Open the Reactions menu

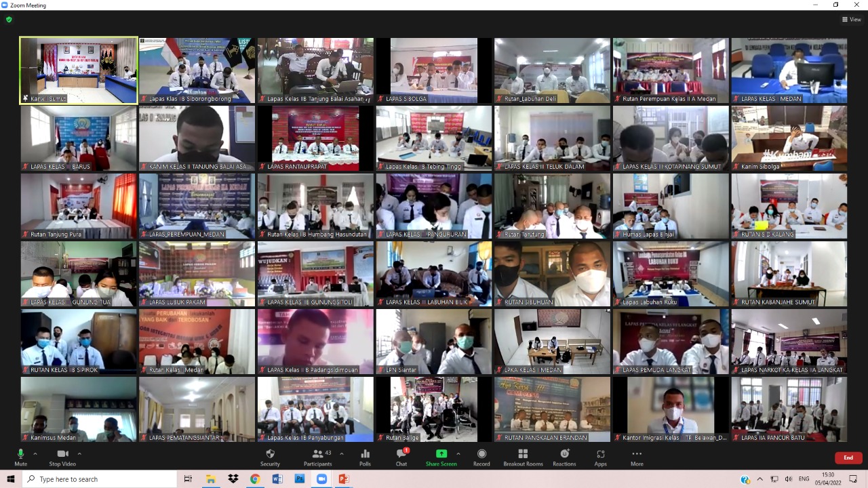564,456
